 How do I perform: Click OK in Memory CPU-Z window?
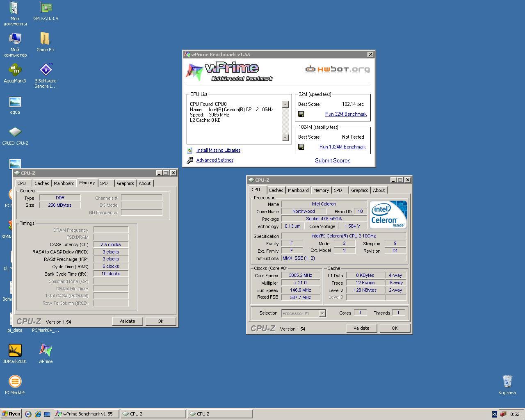[160, 321]
